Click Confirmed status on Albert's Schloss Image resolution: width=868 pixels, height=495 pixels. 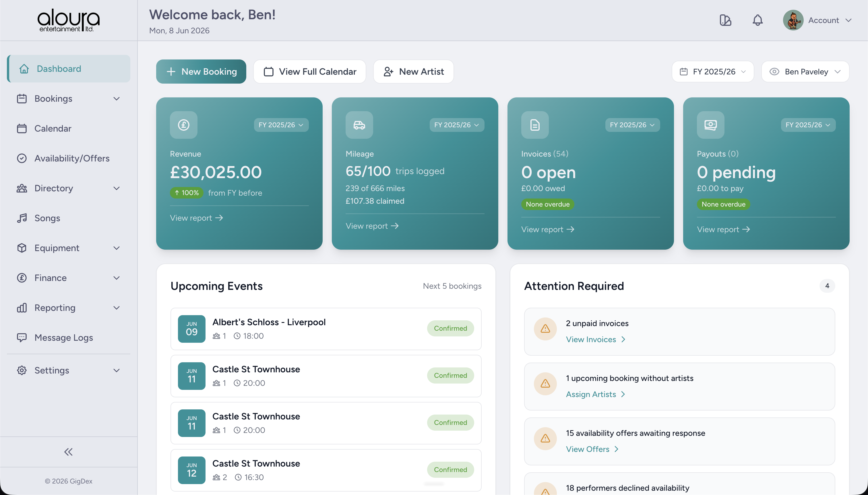450,328
